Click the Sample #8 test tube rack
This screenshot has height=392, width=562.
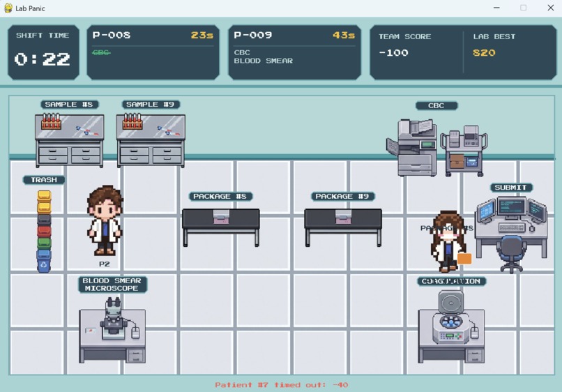pos(51,121)
